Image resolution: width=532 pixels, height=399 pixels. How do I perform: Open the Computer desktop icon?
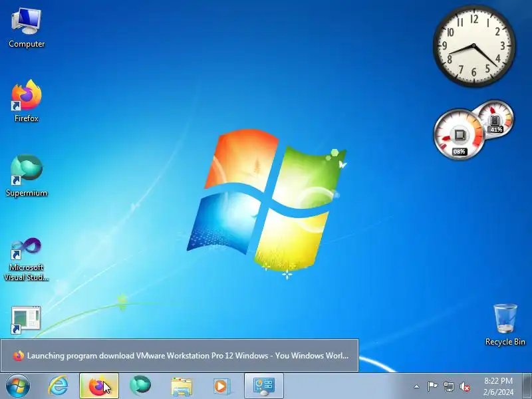(27, 28)
